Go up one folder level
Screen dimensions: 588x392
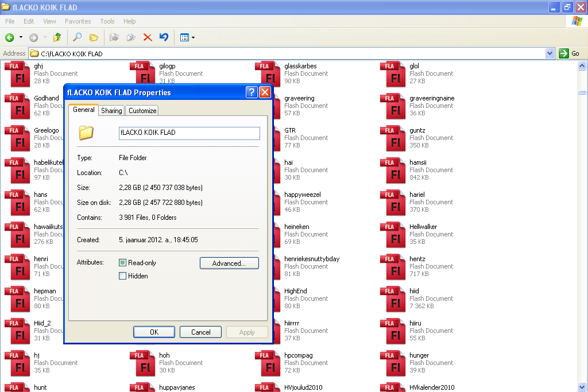[57, 37]
